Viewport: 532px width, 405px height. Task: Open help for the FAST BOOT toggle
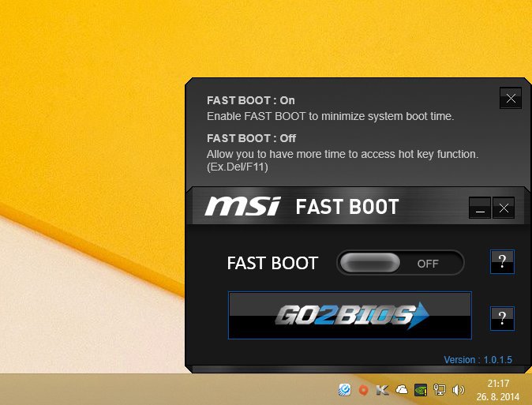click(x=502, y=262)
